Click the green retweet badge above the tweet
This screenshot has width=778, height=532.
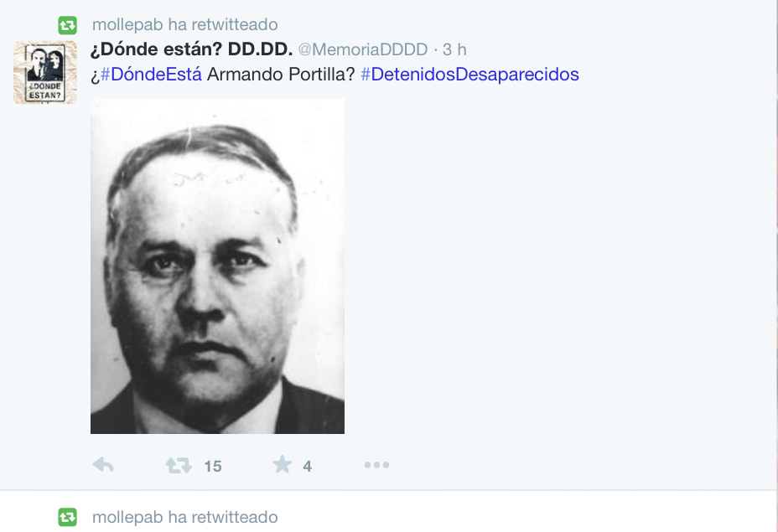67,25
